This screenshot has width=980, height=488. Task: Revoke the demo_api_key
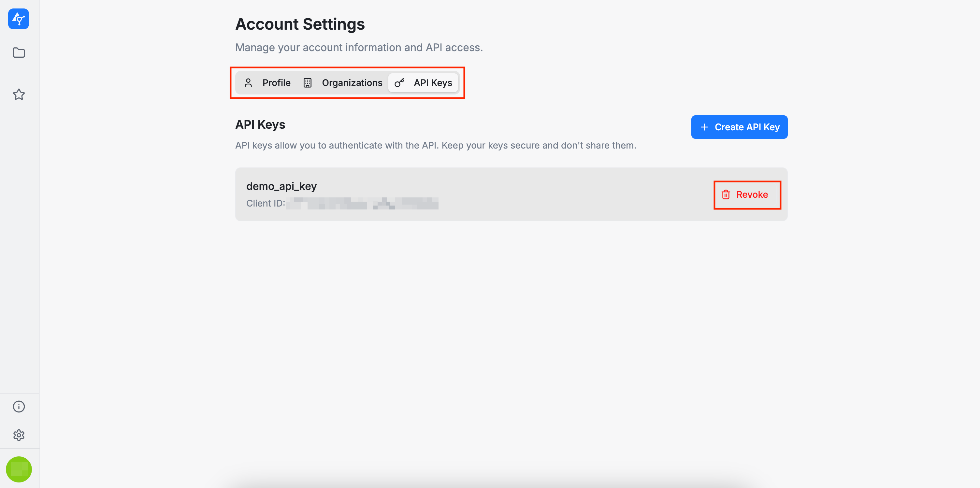tap(752, 194)
